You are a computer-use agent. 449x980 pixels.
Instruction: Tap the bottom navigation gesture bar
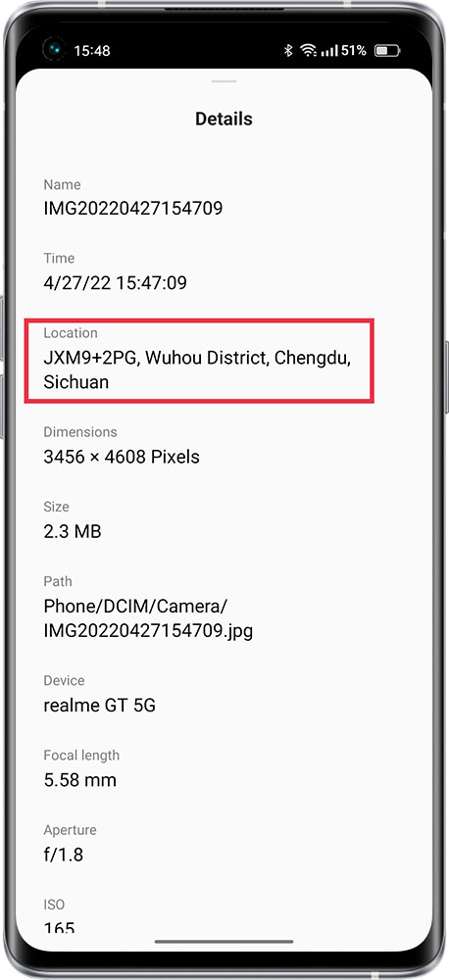click(x=224, y=941)
